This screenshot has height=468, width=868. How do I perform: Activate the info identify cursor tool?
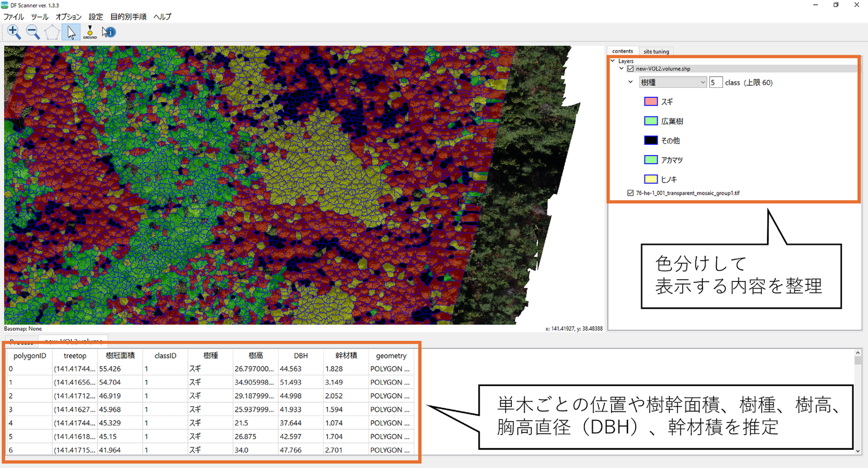[109, 32]
